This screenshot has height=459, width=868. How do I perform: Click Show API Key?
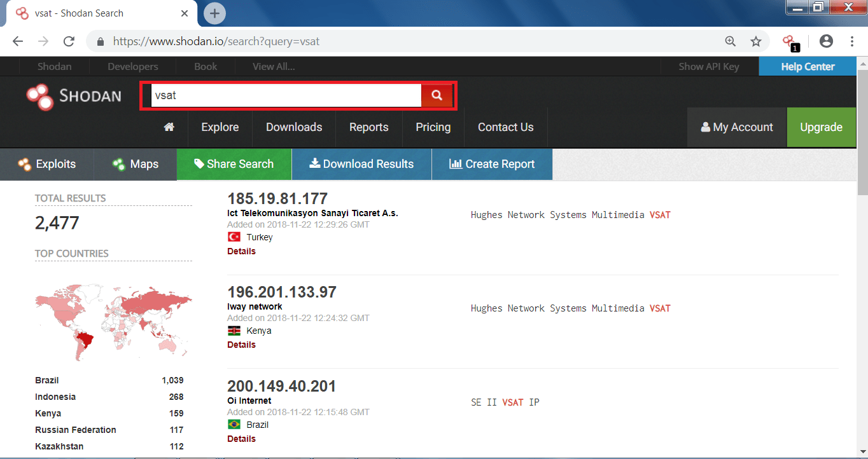click(709, 66)
